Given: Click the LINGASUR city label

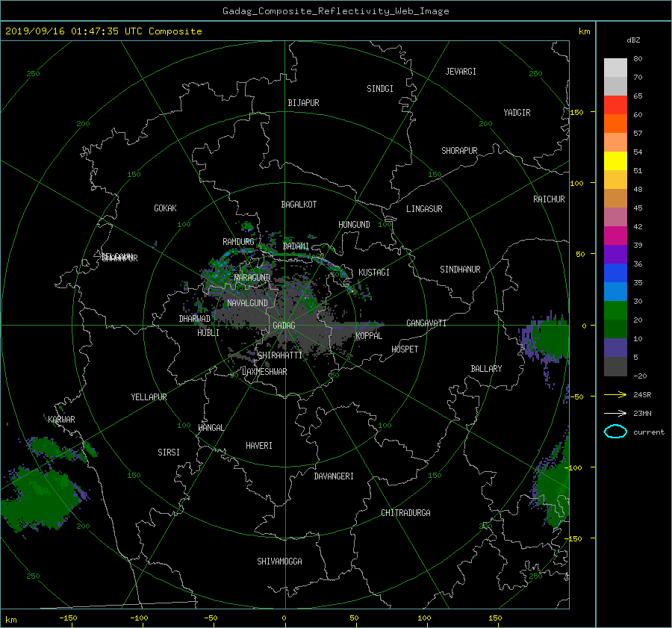Looking at the screenshot, I should [x=424, y=209].
